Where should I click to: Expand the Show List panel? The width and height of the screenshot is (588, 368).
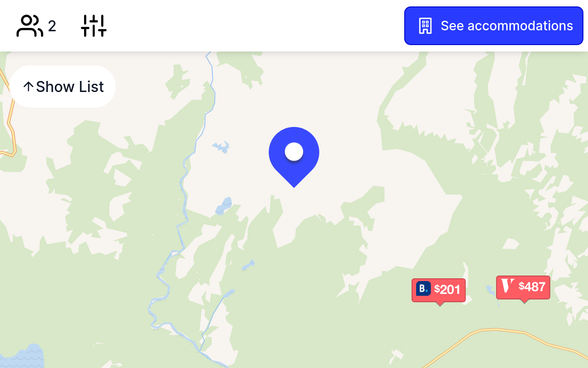coord(62,86)
